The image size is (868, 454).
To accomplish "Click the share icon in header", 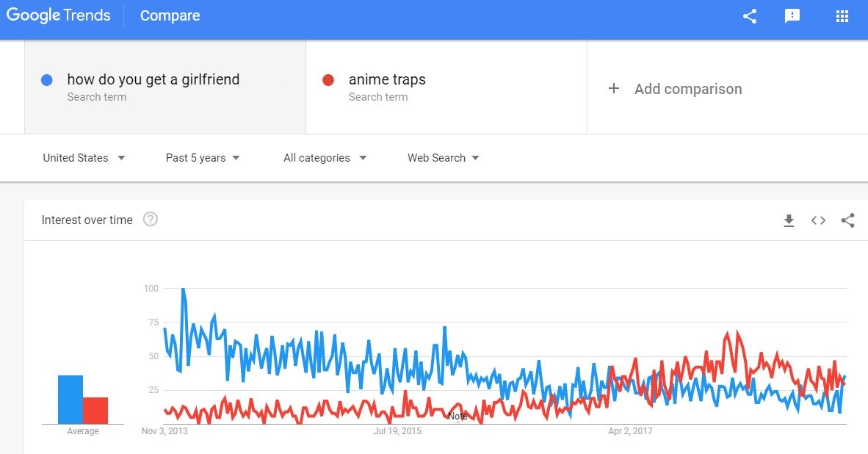I will click(750, 16).
